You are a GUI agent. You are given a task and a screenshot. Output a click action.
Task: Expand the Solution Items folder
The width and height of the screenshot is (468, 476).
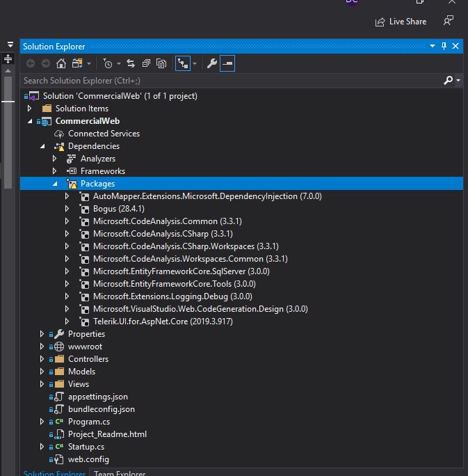(x=29, y=109)
